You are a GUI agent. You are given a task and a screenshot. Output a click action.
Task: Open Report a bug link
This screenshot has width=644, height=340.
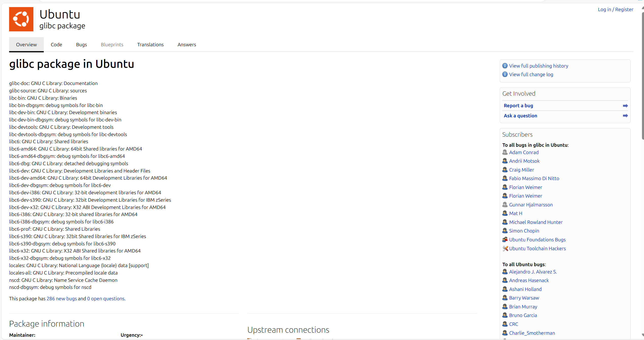(518, 106)
